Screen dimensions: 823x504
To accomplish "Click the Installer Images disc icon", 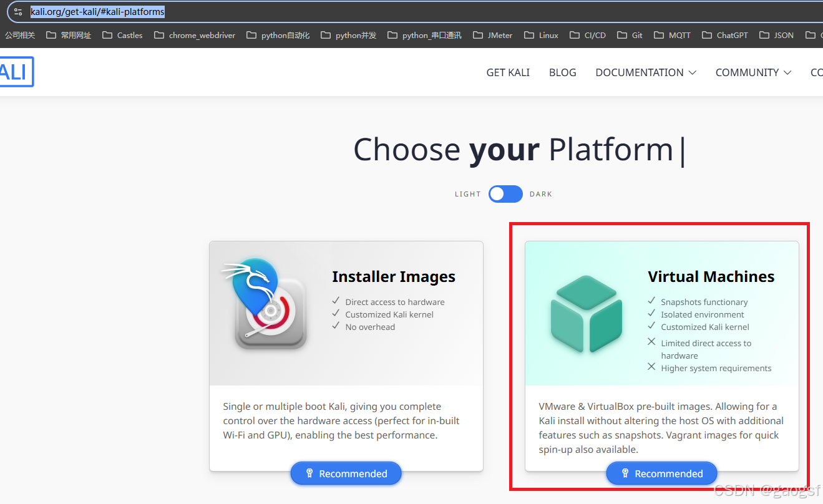I will click(266, 304).
